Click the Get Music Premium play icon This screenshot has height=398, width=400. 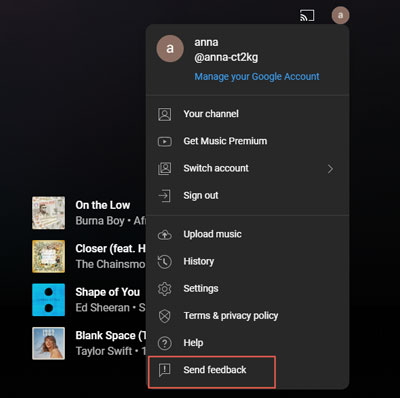(165, 141)
